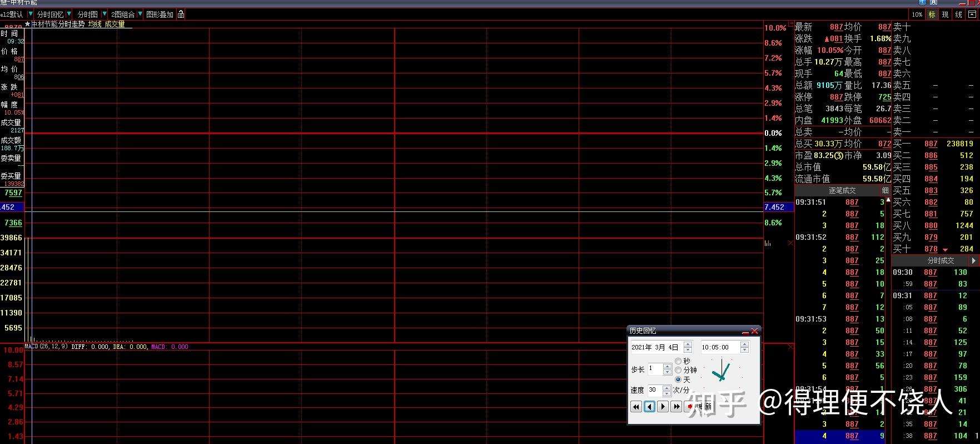Click the lock icon in the top toolbar

point(181,14)
